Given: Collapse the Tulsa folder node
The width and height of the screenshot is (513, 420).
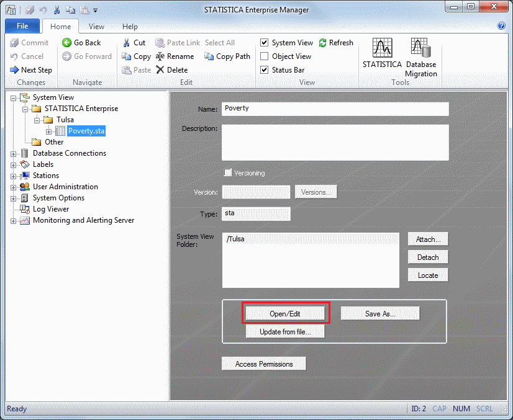Looking at the screenshot, I should pos(37,120).
